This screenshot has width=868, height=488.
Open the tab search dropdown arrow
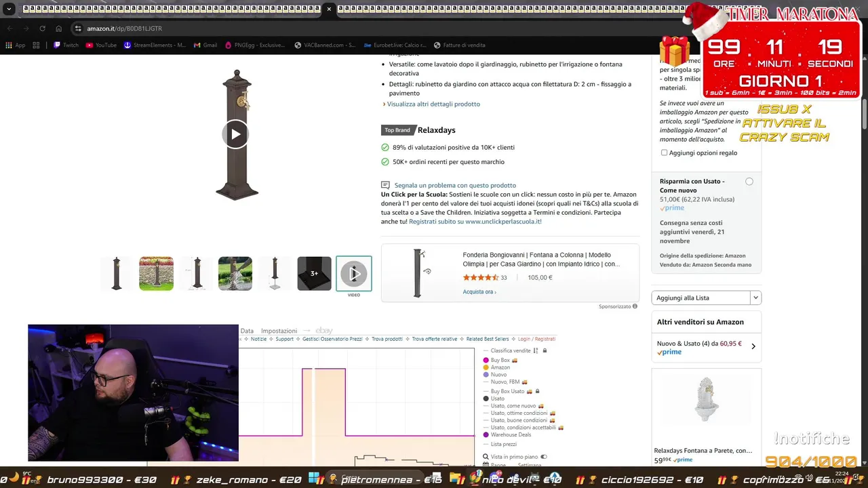9,9
